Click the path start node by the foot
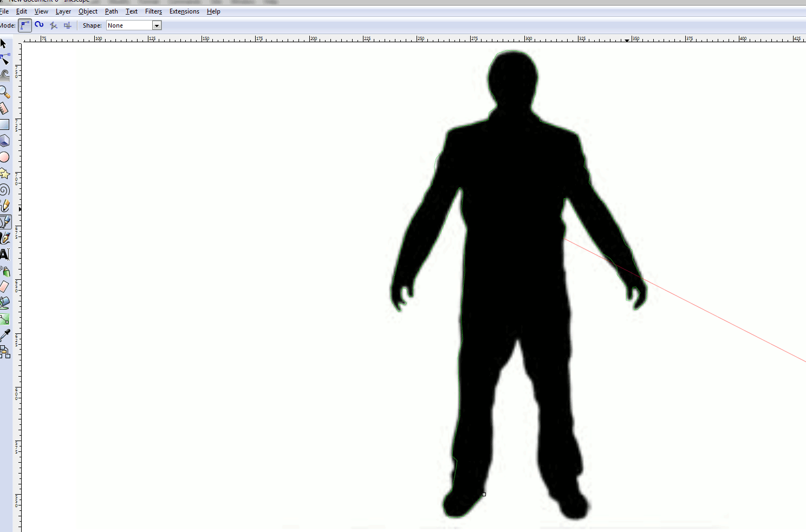Screen dimensions: 806x532 pos(484,494)
